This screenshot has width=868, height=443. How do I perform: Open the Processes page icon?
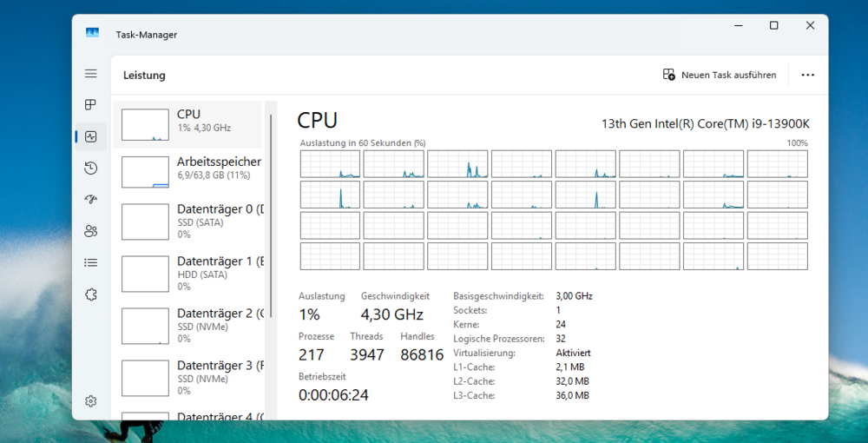click(x=91, y=104)
